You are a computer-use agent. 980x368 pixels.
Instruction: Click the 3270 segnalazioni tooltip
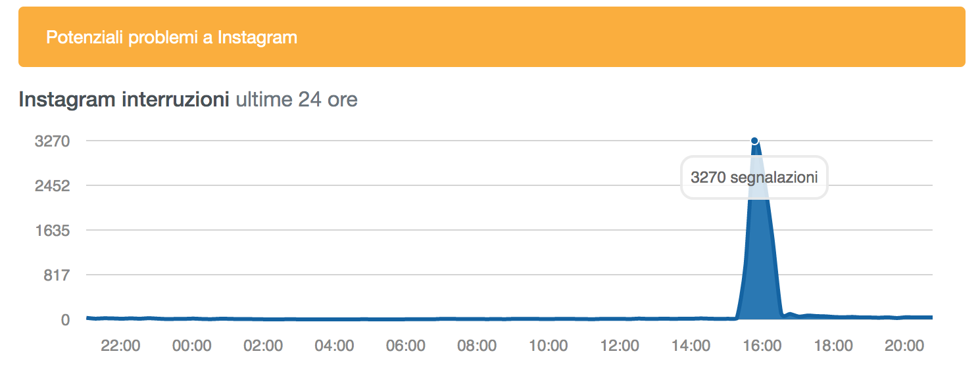754,177
